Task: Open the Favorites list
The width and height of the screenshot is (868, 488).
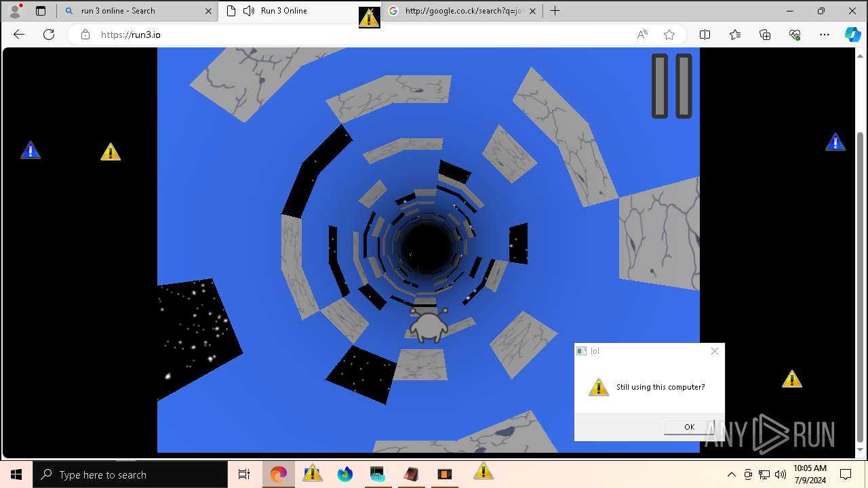Action: tap(735, 35)
